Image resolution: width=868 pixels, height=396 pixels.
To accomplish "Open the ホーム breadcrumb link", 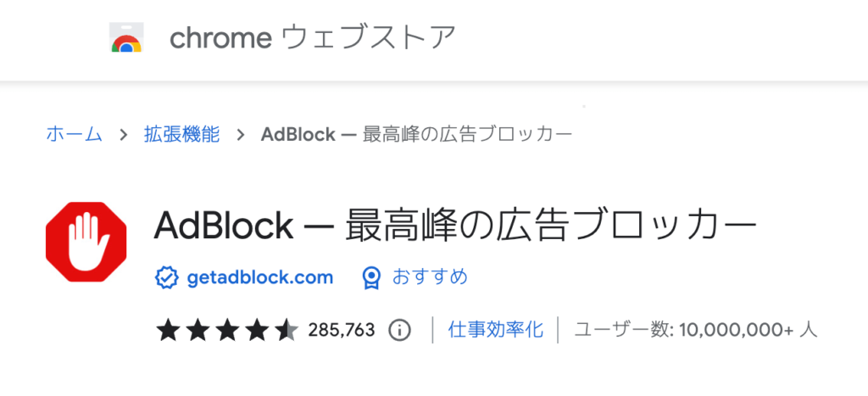I will [x=75, y=135].
